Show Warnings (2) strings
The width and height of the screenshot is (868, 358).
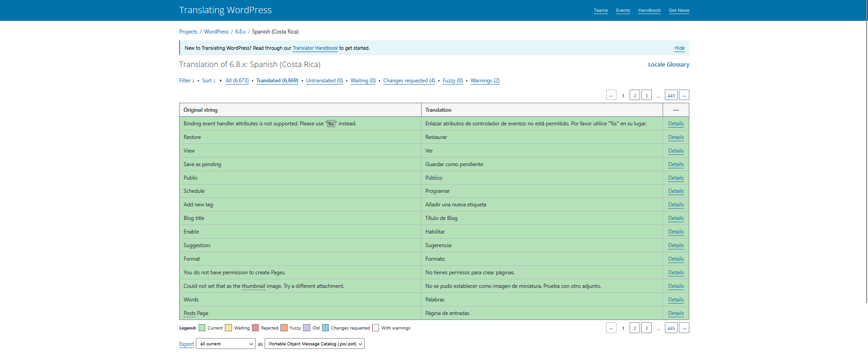[x=485, y=81]
